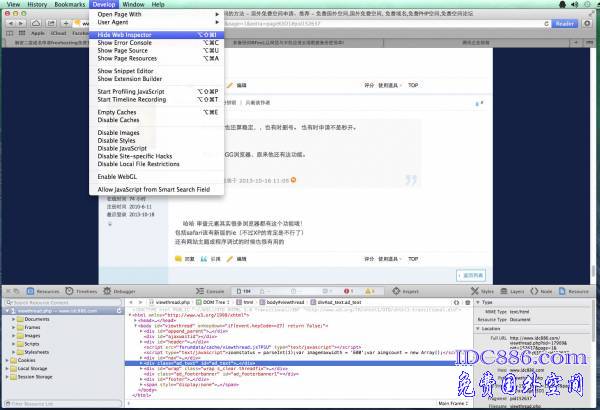Image resolution: width=600 pixels, height=410 pixels.
Task: Open the User Agent submenu
Action: coord(114,22)
